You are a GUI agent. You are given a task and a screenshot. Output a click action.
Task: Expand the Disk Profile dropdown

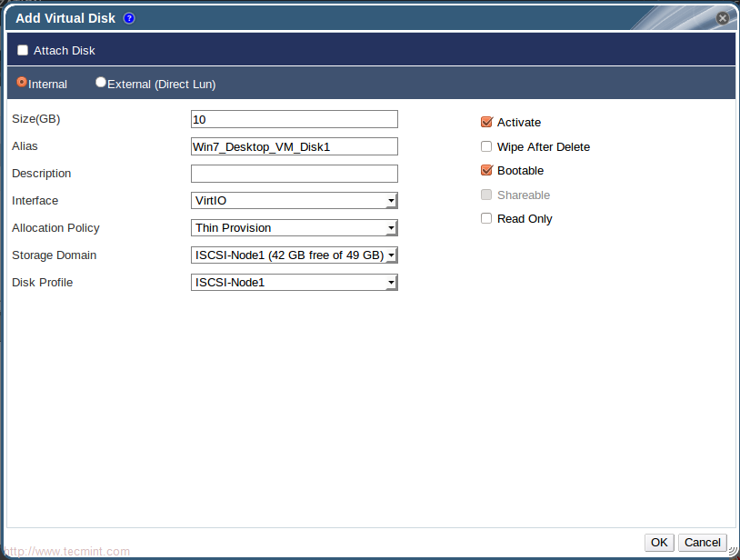click(x=294, y=283)
